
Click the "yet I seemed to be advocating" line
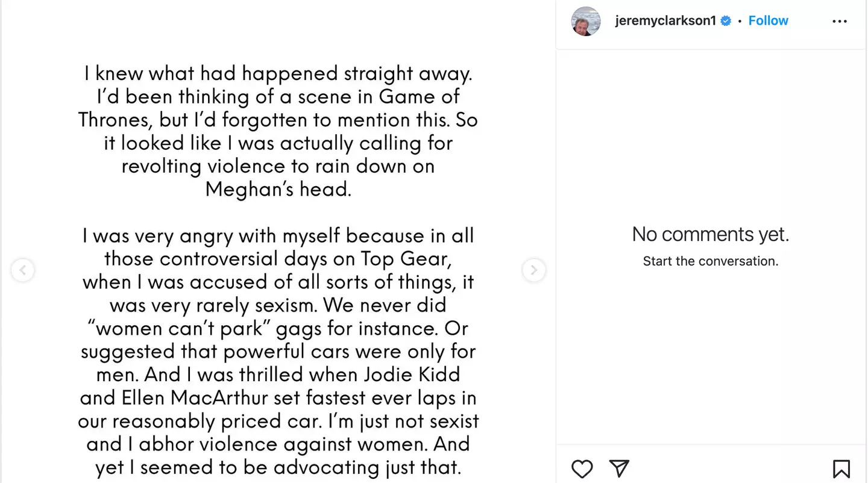(x=278, y=467)
